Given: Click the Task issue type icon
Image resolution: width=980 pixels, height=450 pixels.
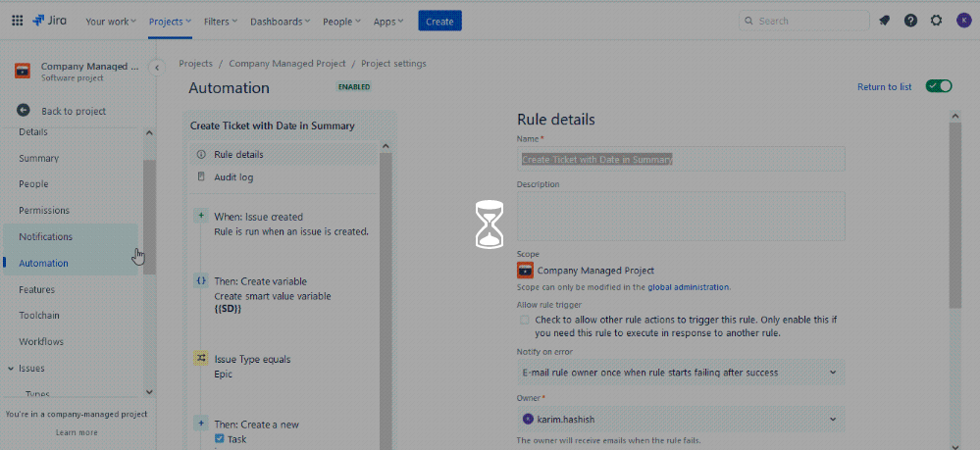Looking at the screenshot, I should tap(219, 439).
